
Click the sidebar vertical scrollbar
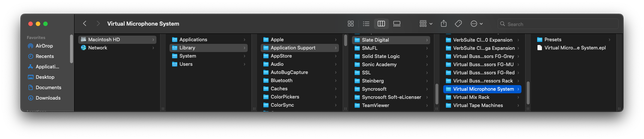click(x=71, y=49)
